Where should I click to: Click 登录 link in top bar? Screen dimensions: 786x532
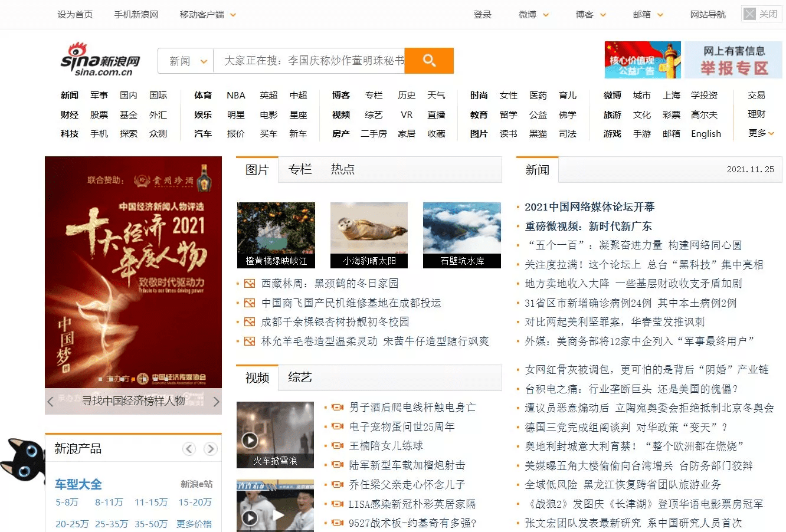pos(483,15)
